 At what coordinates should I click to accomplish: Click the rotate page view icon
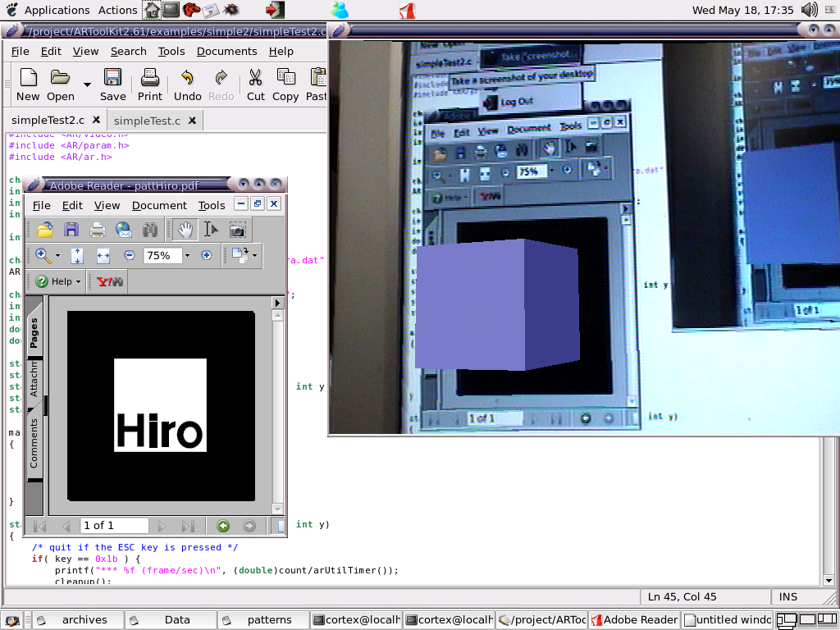(x=240, y=256)
